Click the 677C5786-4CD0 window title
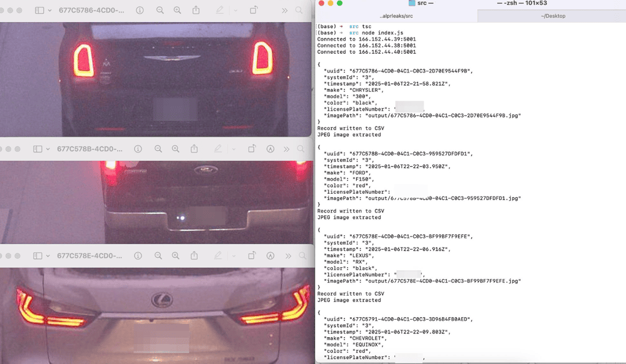 click(91, 11)
